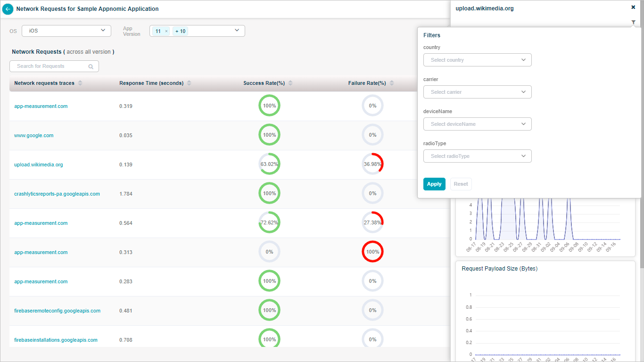The height and width of the screenshot is (362, 644).
Task: Open app-measurement.com with 0.283 response time
Action: [x=41, y=281]
